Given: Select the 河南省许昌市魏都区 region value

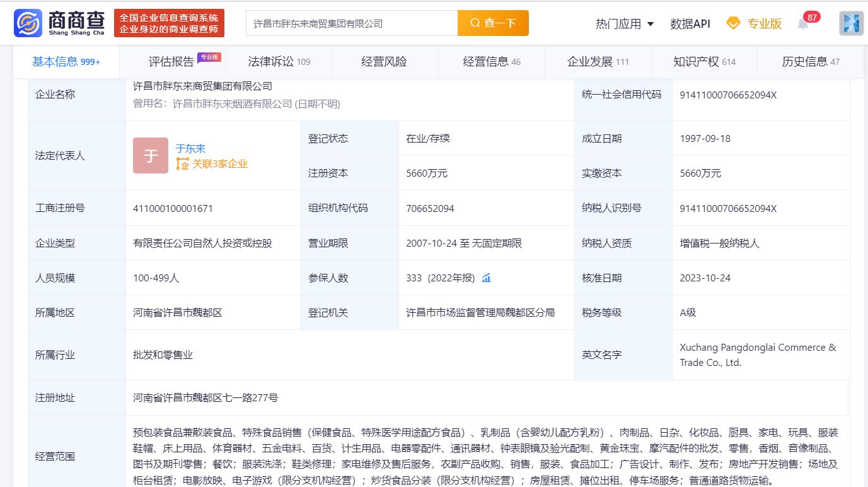Looking at the screenshot, I should [x=177, y=312].
